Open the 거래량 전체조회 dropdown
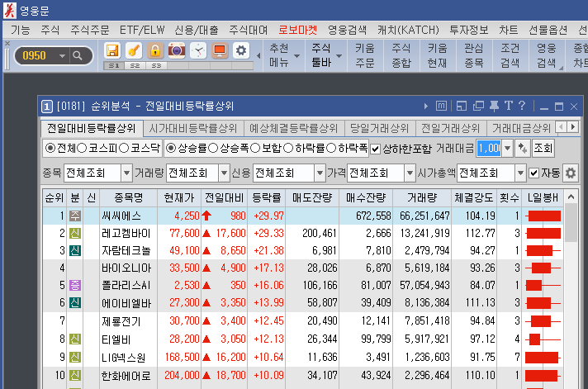 (x=225, y=173)
